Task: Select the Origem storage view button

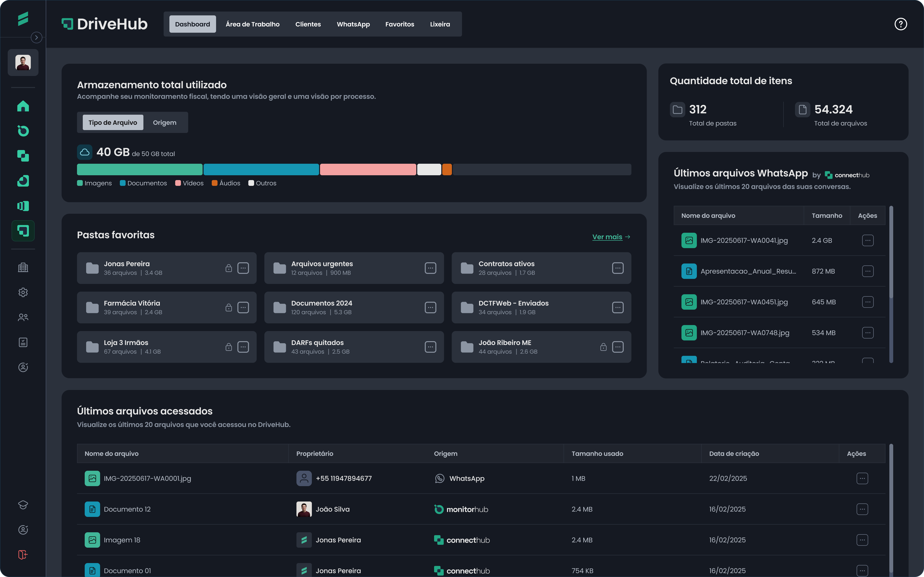Action: [165, 123]
